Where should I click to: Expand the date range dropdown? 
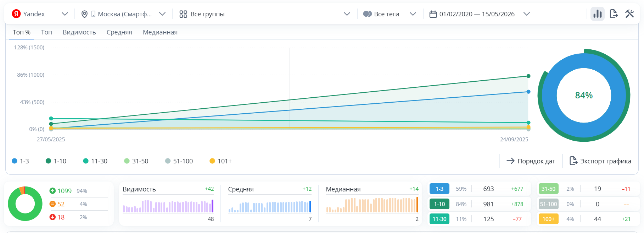pyautogui.click(x=526, y=14)
